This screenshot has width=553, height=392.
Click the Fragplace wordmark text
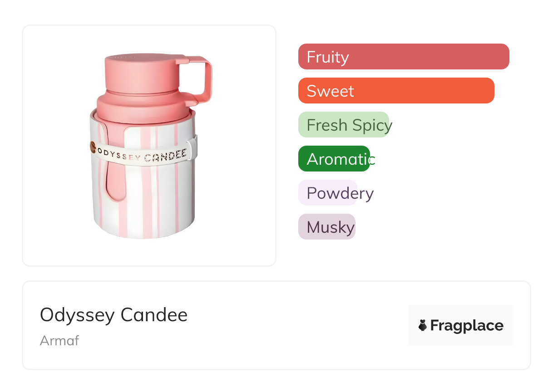467,325
